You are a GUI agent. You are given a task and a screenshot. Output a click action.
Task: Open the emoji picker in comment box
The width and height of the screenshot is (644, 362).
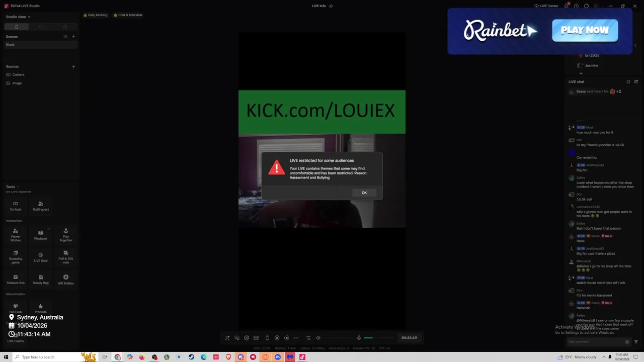pos(627,342)
